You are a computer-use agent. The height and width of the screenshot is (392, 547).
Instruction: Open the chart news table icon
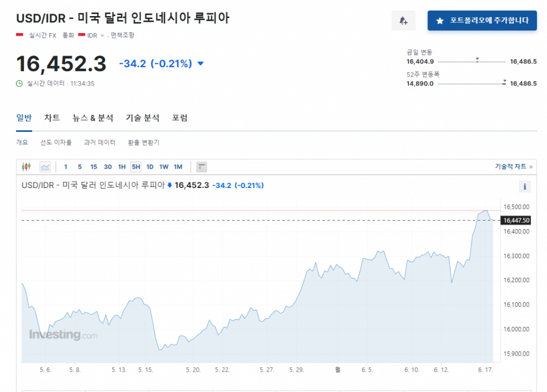(x=201, y=167)
